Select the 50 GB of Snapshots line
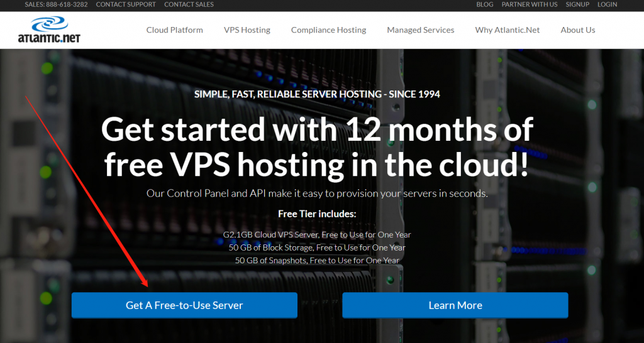Image resolution: width=644 pixels, height=343 pixels. [x=317, y=260]
